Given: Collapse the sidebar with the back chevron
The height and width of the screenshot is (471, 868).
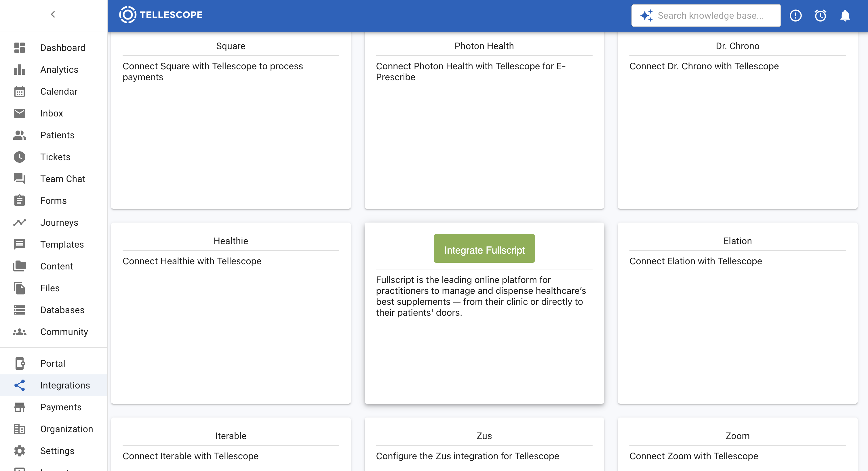Looking at the screenshot, I should [53, 14].
